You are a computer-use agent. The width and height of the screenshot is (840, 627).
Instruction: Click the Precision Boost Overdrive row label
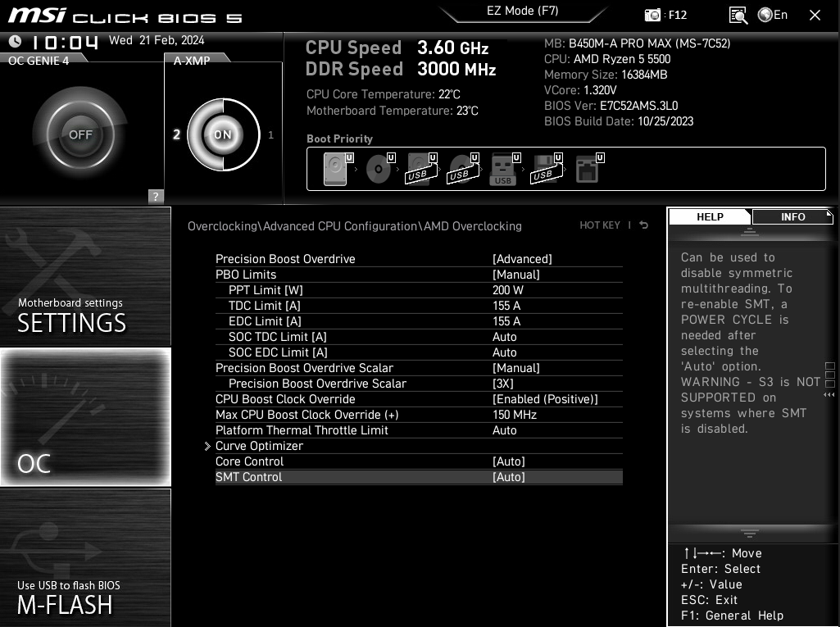285,259
